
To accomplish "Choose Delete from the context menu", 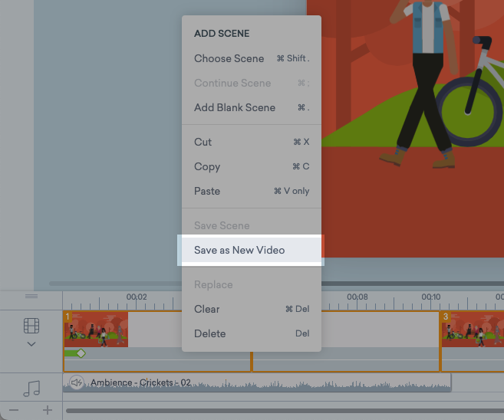I will [x=252, y=333].
